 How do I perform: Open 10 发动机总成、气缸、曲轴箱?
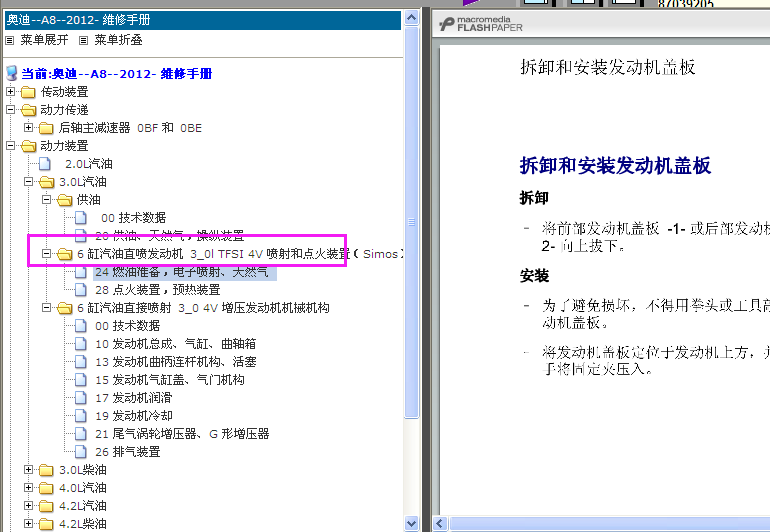click(175, 344)
